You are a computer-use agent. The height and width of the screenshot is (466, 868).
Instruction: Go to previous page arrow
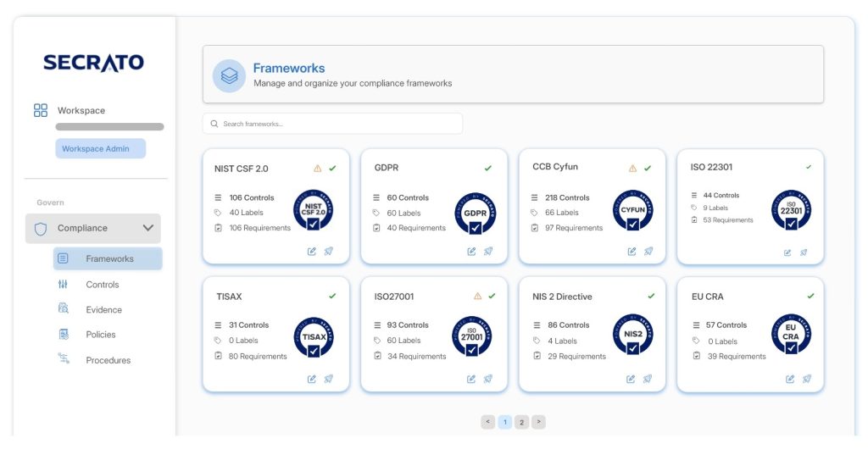[487, 422]
